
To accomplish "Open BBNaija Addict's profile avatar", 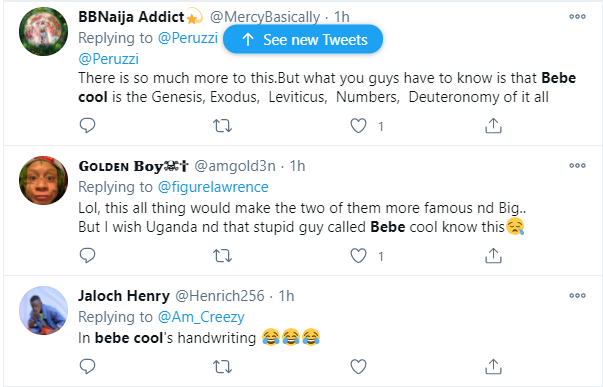I will tap(43, 32).
